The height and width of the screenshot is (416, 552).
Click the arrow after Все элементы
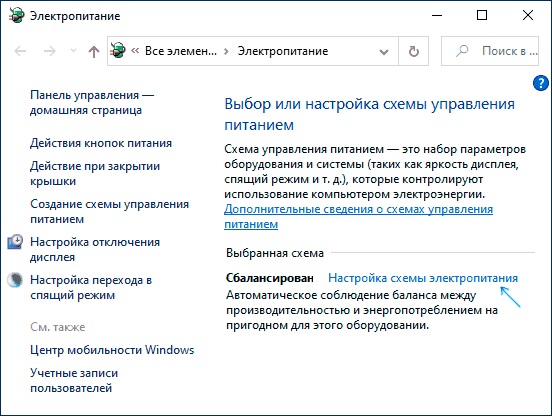pos(226,51)
